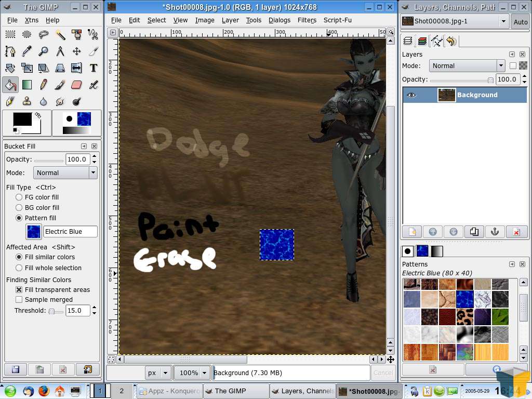This screenshot has height=399, width=532.
Task: Uncheck Fill transparent areas checkbox
Action: 19,290
